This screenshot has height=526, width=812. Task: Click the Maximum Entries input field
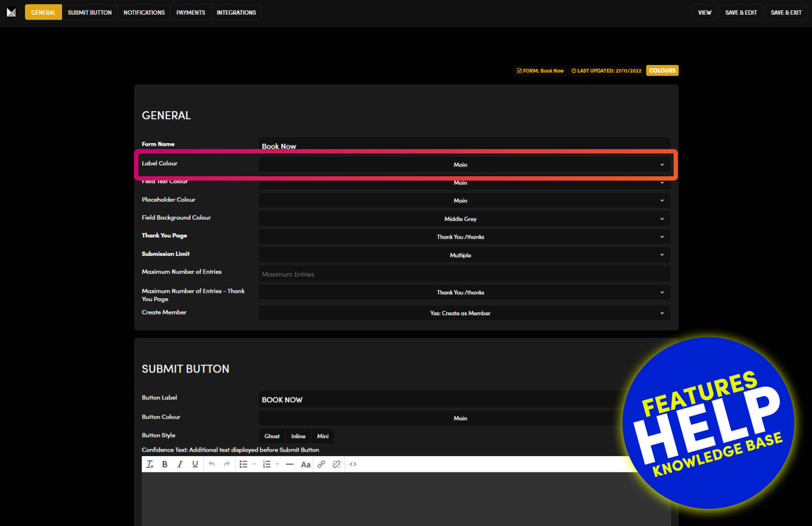click(464, 274)
